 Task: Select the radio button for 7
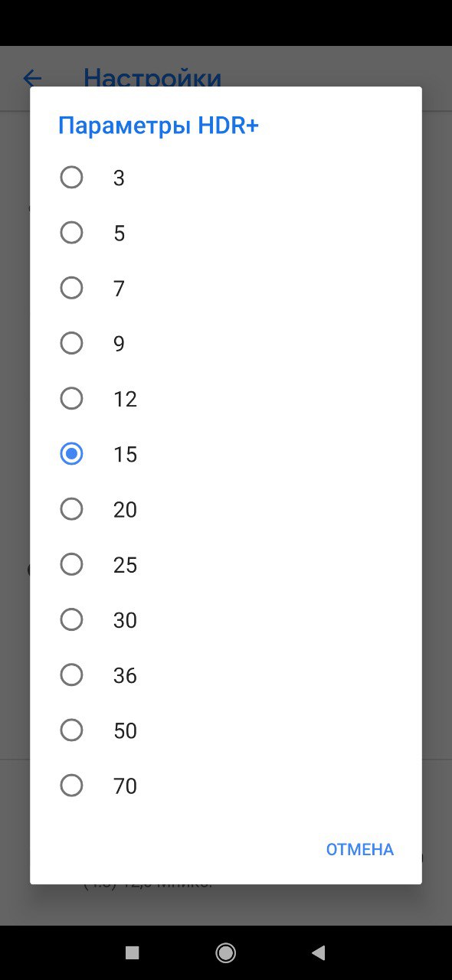point(71,288)
